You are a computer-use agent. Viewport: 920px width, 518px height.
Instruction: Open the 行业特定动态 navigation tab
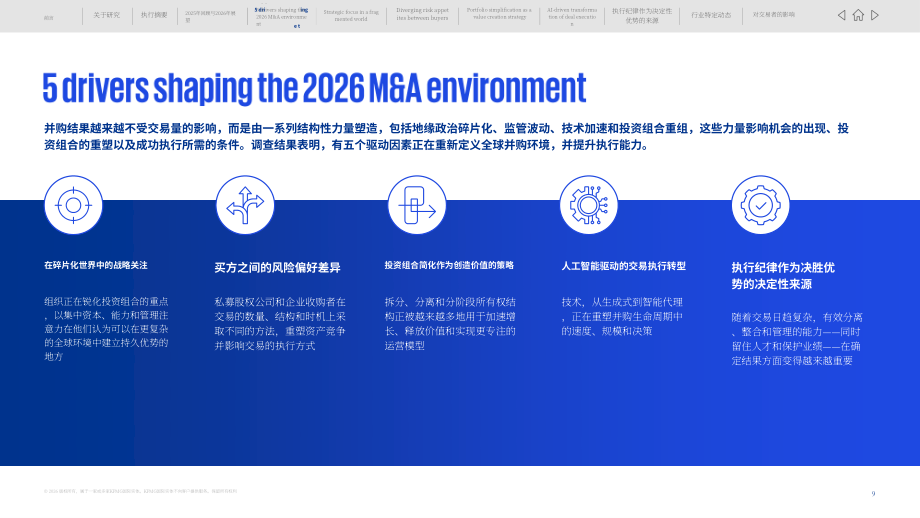pyautogui.click(x=711, y=15)
